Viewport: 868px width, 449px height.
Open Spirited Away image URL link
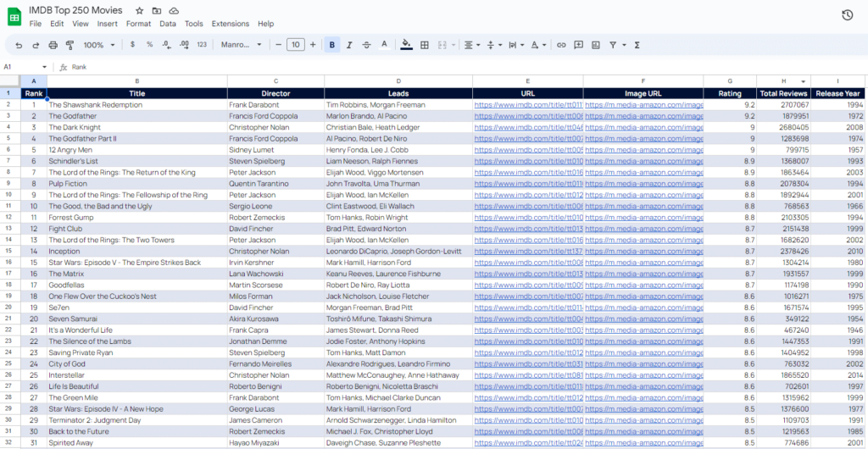(644, 443)
